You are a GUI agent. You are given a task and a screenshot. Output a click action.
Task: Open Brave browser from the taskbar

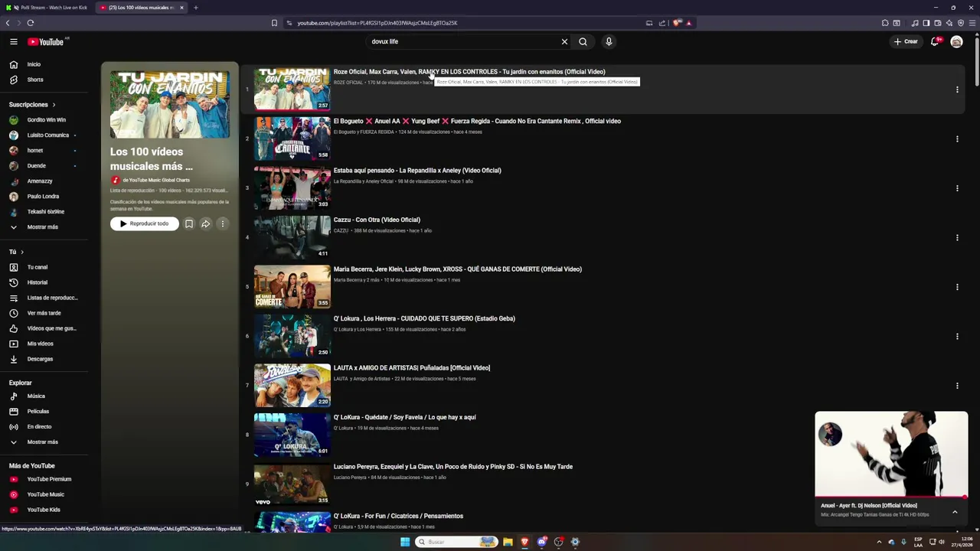click(524, 542)
